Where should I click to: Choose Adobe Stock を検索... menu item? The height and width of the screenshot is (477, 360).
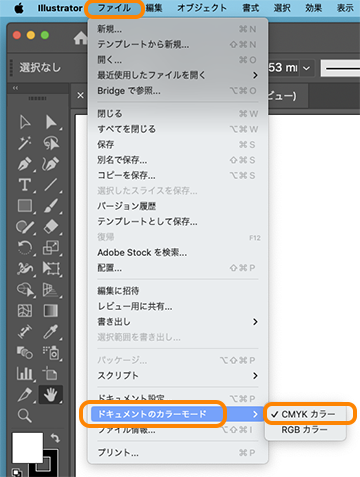coord(177,253)
